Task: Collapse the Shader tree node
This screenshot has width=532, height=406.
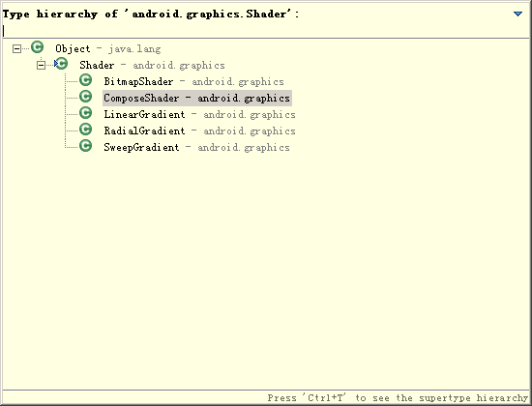Action: pos(41,65)
